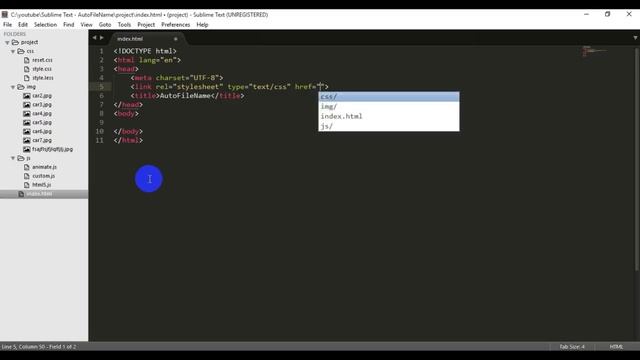Click the file icon beside custom.js

27,176
